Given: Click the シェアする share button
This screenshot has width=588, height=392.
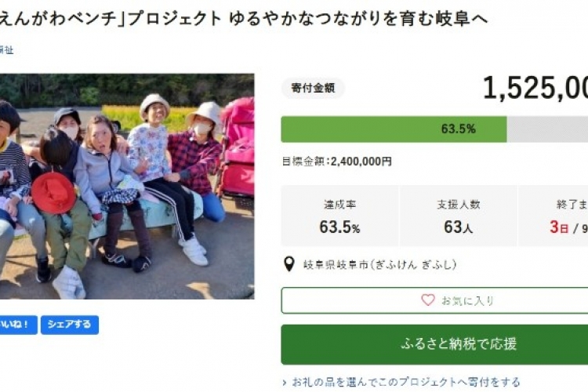Looking at the screenshot, I should coord(70,325).
